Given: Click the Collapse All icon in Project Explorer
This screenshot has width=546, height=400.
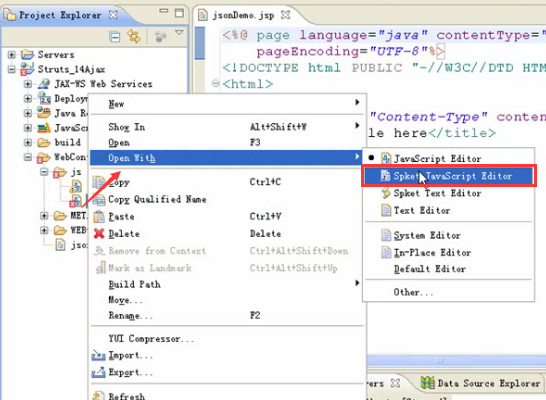Looking at the screenshot, I should click(115, 37).
